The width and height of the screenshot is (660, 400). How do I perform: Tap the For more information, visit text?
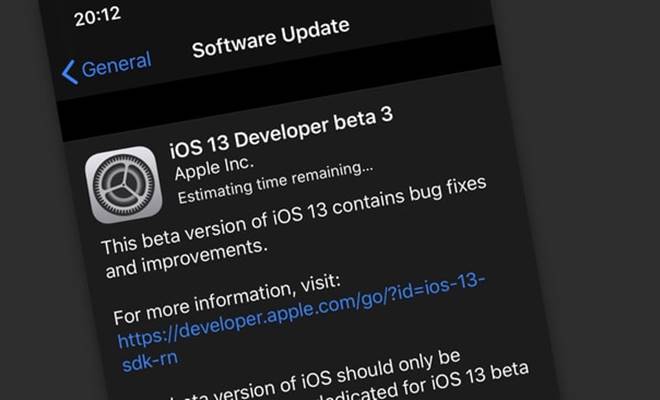[227, 299]
